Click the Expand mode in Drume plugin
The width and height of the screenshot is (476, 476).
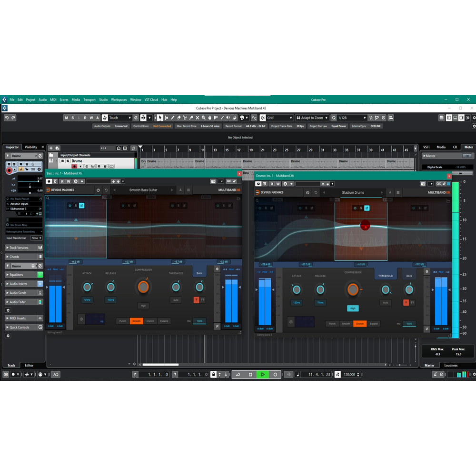(x=374, y=324)
